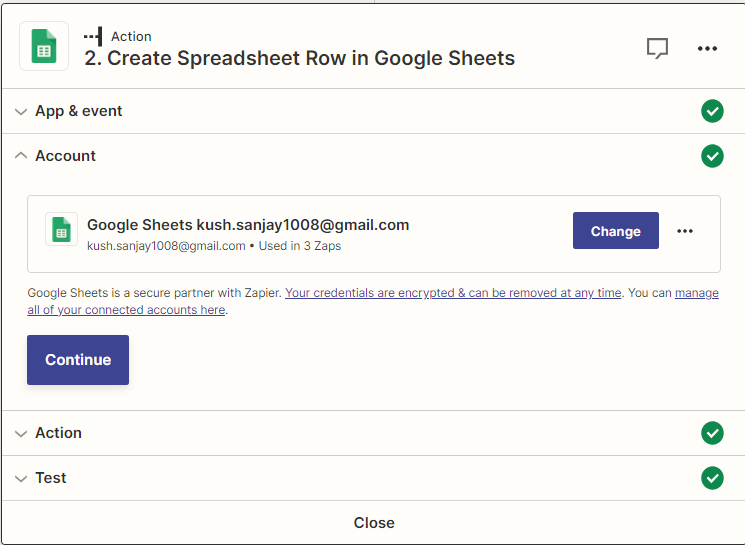Click the Google Sheets icon in account card
Viewport: 745px width, 545px height.
pyautogui.click(x=61, y=230)
